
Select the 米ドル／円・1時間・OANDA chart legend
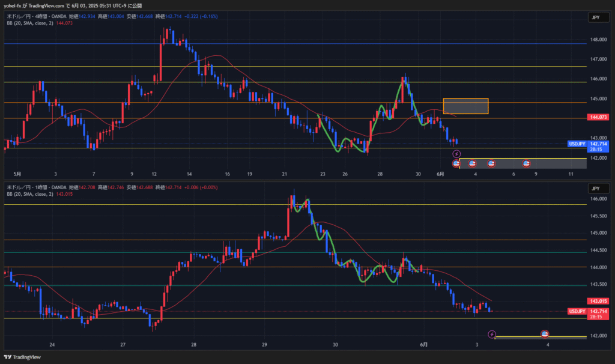[37, 187]
